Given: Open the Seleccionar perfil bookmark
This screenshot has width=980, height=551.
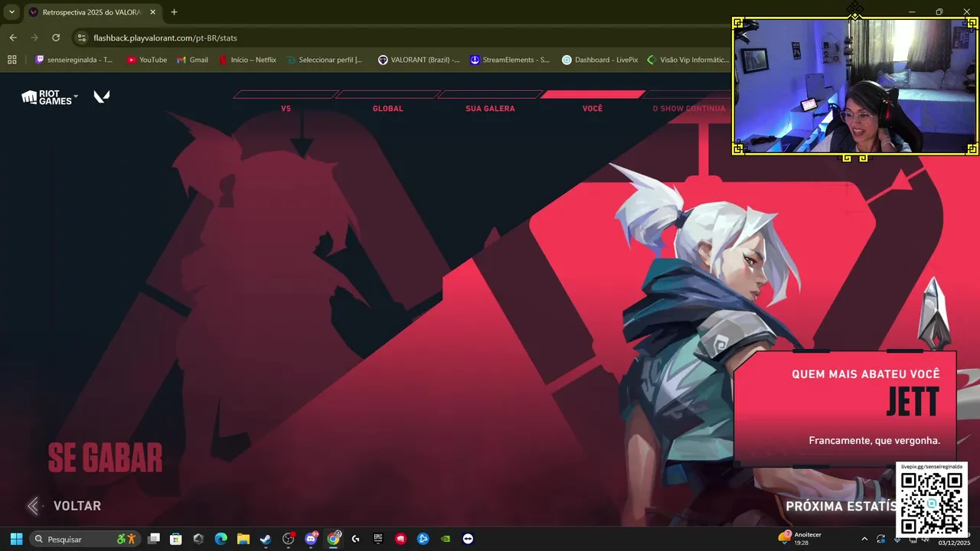Looking at the screenshot, I should click(x=325, y=60).
